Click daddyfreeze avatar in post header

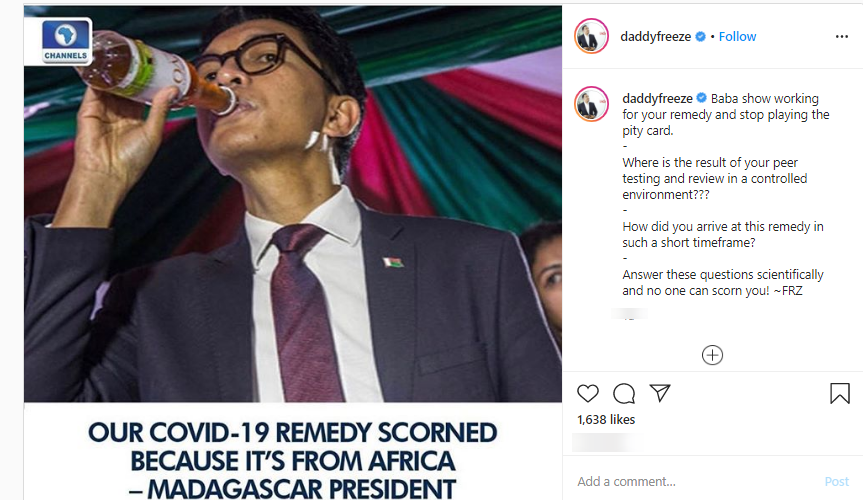[x=591, y=36]
